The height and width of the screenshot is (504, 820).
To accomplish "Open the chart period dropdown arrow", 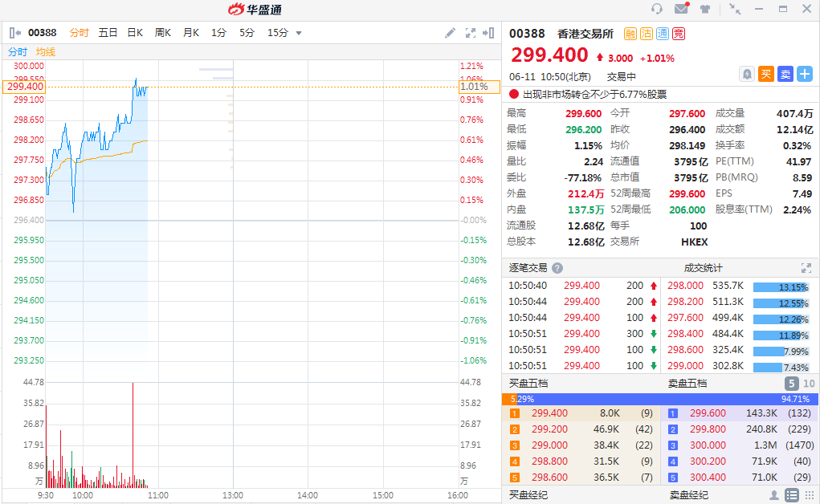I will coord(299,33).
